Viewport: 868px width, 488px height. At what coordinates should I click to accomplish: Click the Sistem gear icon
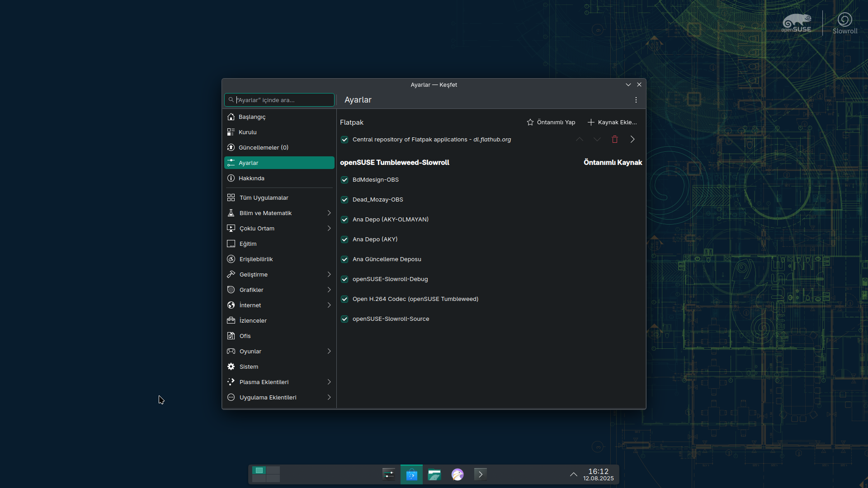[x=231, y=366]
